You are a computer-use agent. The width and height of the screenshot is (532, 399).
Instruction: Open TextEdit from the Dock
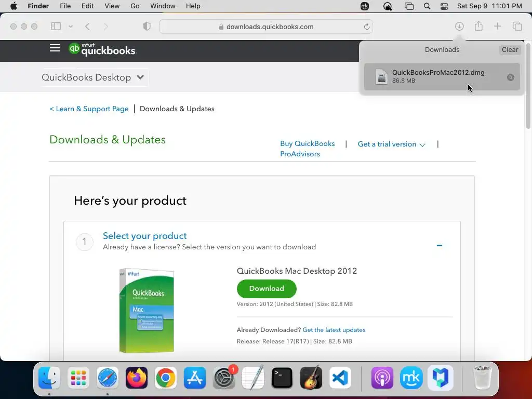(x=253, y=378)
